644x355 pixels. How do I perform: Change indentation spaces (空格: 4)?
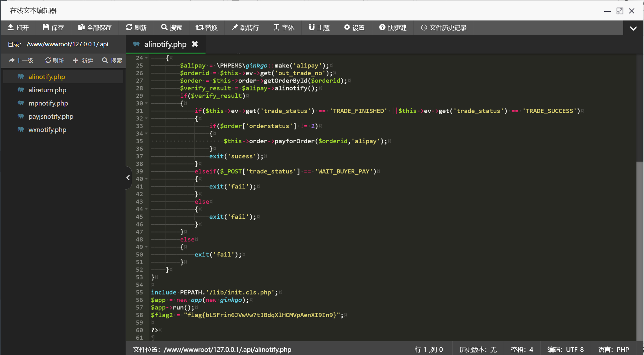coord(522,349)
